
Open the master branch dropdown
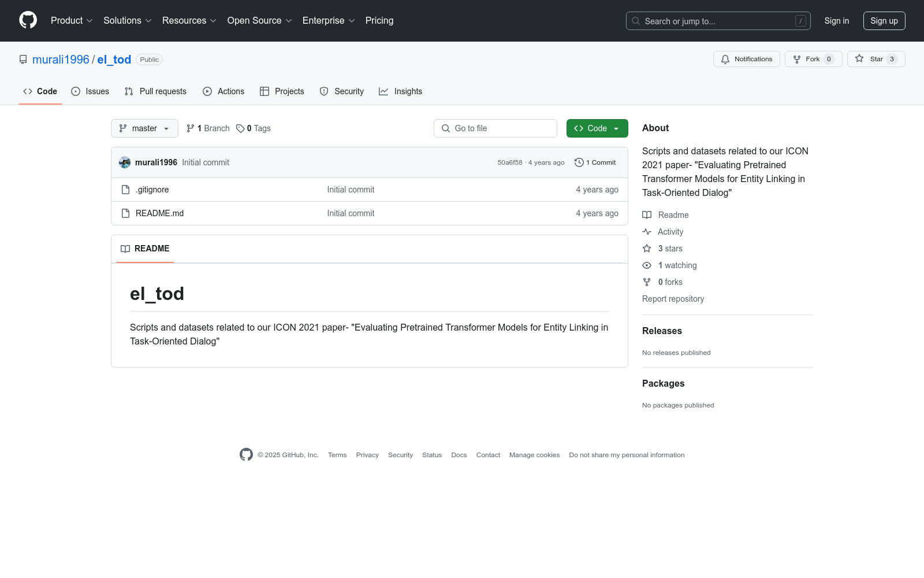pos(144,128)
